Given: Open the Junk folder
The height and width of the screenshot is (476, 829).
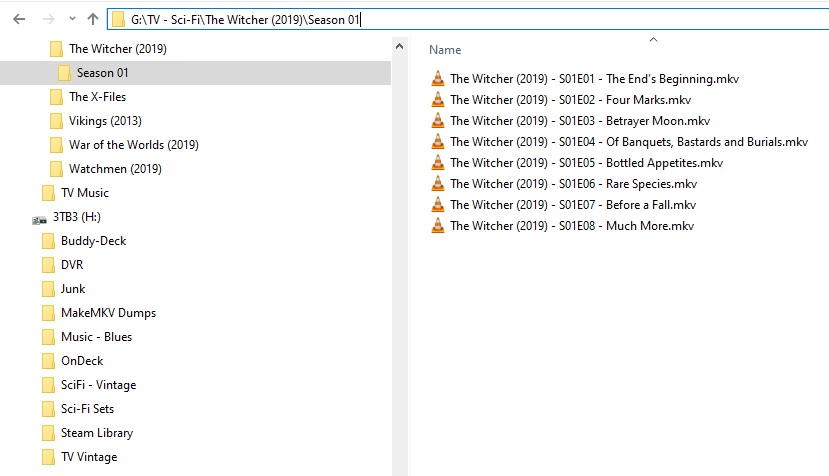Looking at the screenshot, I should tap(73, 289).
